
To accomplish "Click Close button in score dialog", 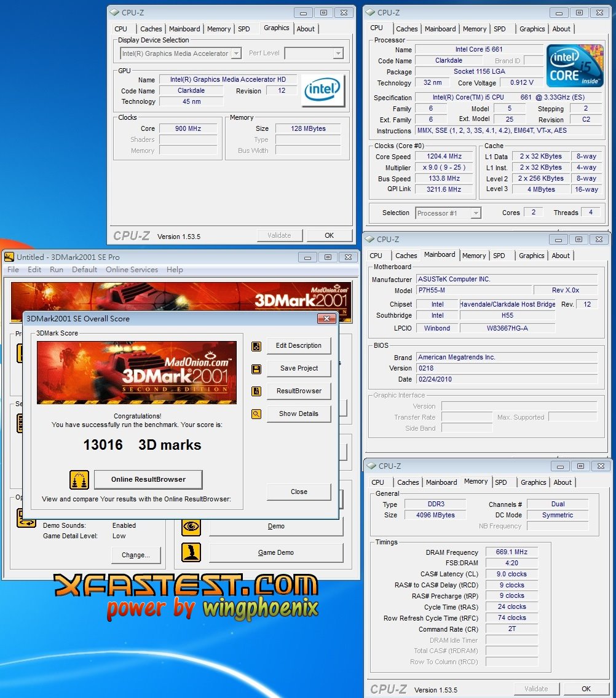I will pos(298,492).
